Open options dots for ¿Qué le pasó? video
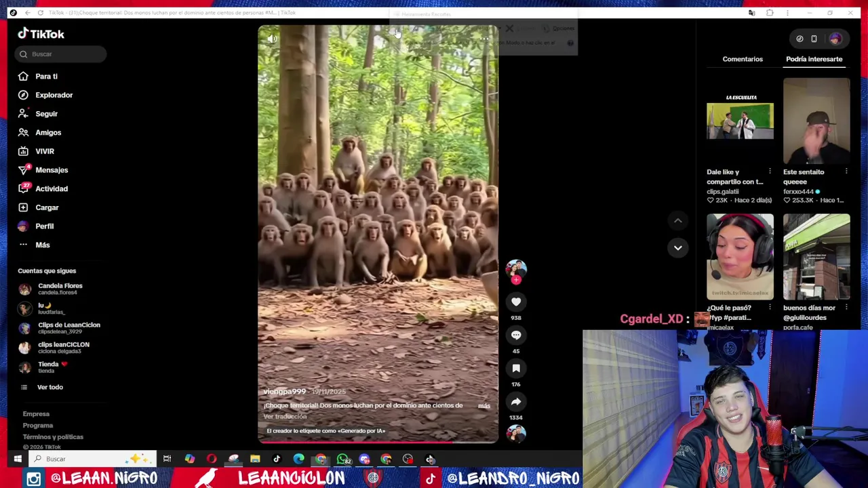This screenshot has width=868, height=488. (x=770, y=308)
